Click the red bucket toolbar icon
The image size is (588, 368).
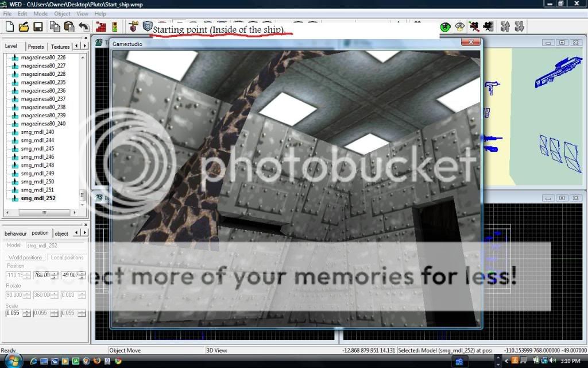133,26
